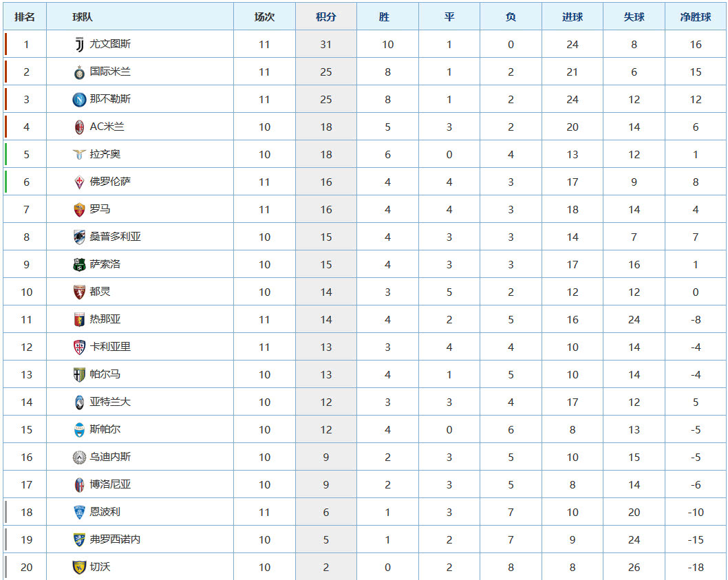Open the 佛罗伦萨 Fiorentina team link
The width and height of the screenshot is (728, 580).
(110, 182)
